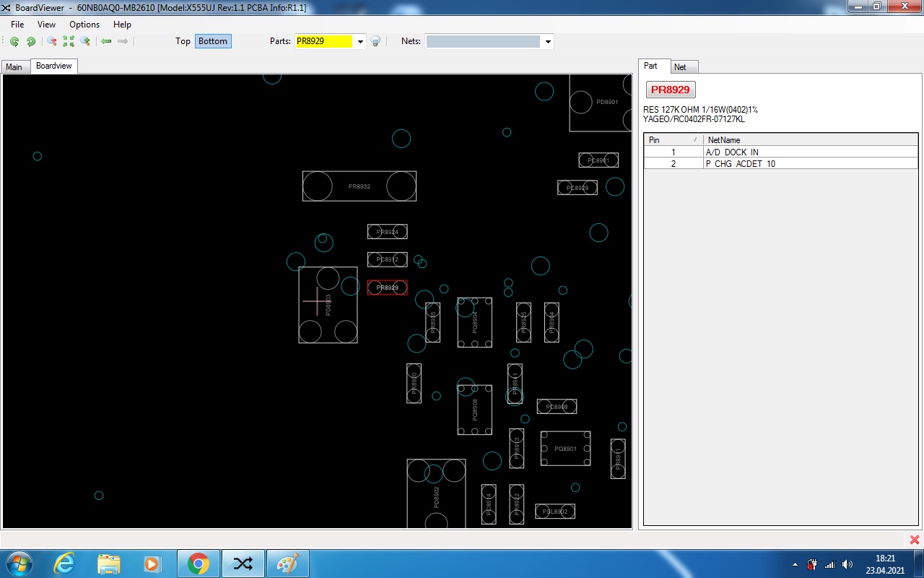Switch to the Main tab
924x578 pixels.
(14, 67)
